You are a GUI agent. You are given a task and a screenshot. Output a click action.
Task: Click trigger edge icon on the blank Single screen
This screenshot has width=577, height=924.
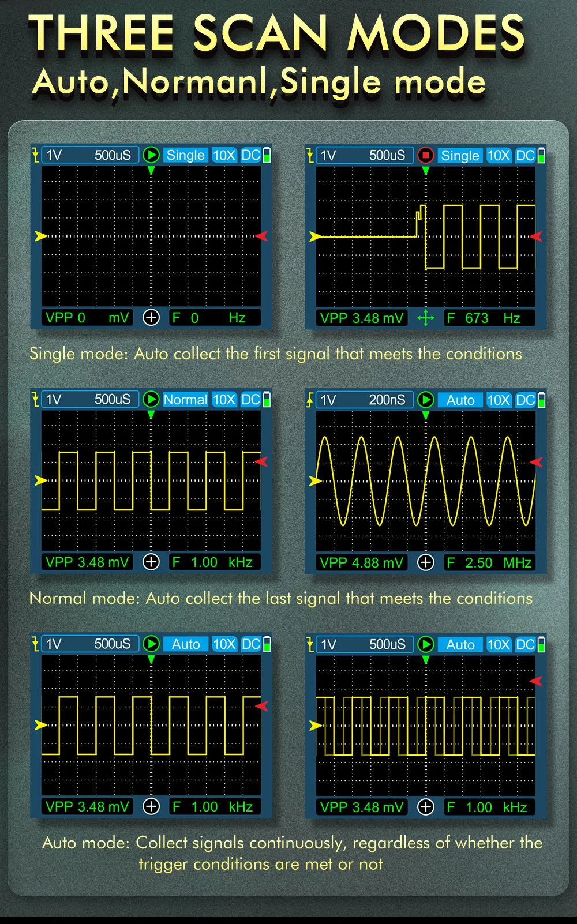35,155
